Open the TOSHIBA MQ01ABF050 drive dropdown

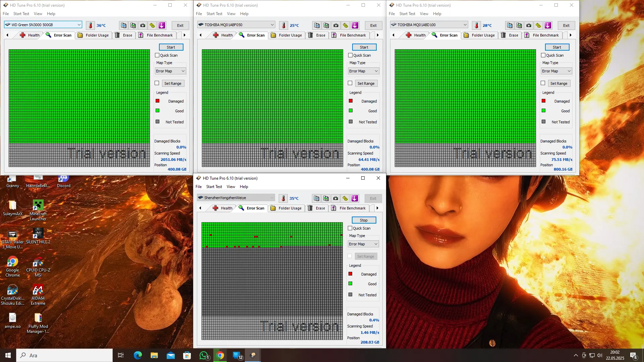click(x=236, y=25)
